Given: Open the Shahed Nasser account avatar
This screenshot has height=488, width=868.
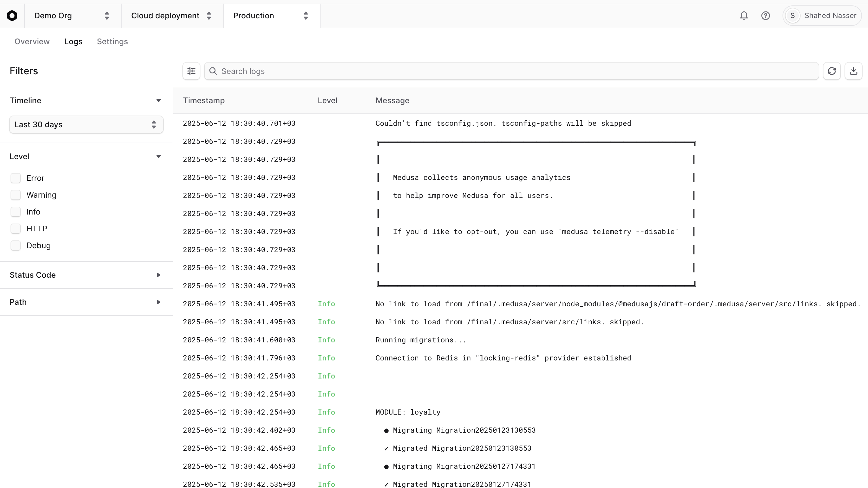Looking at the screenshot, I should [792, 15].
